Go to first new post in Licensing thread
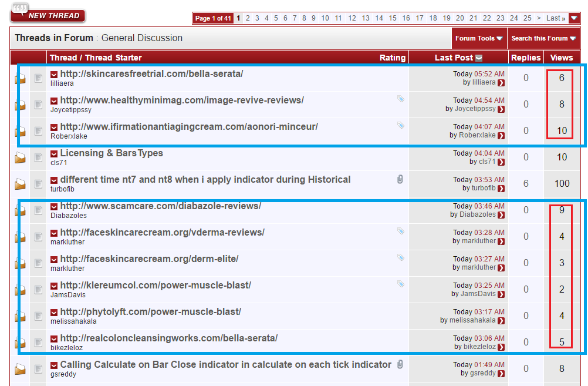588x386 pixels. 54,153
